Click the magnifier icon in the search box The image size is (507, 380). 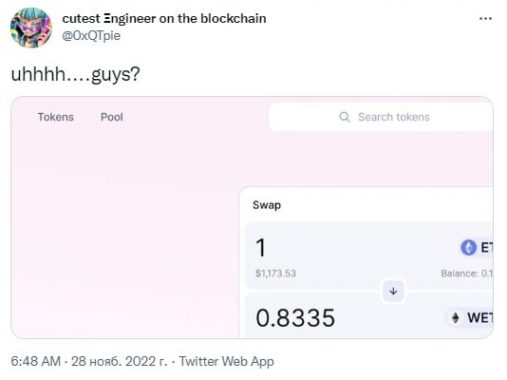click(344, 117)
